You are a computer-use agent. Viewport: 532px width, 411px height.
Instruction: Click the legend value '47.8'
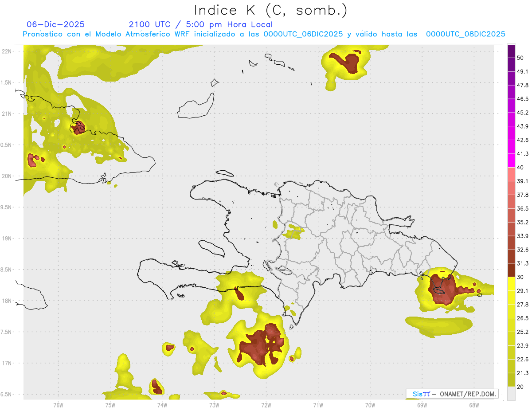click(x=523, y=85)
